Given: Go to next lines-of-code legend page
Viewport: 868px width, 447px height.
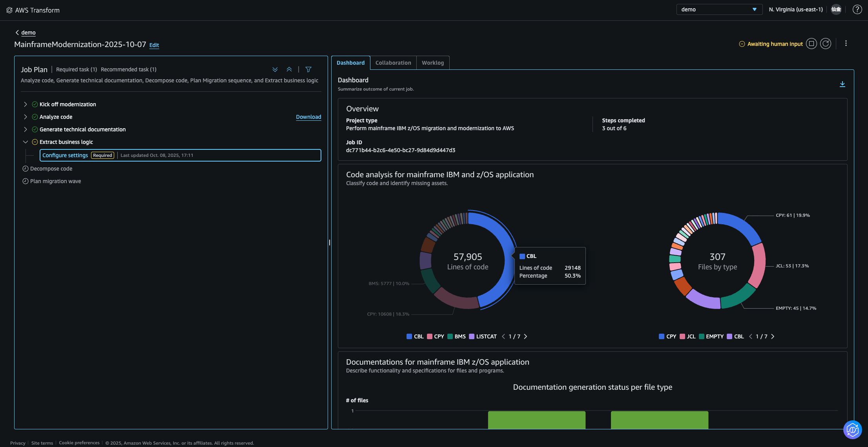Looking at the screenshot, I should coord(525,336).
